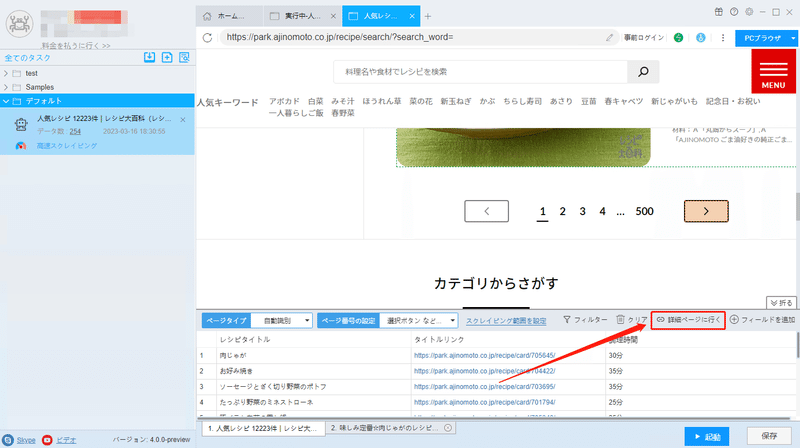Image resolution: width=800 pixels, height=448 pixels.
Task: Click the green circle icon near login
Action: (x=678, y=37)
